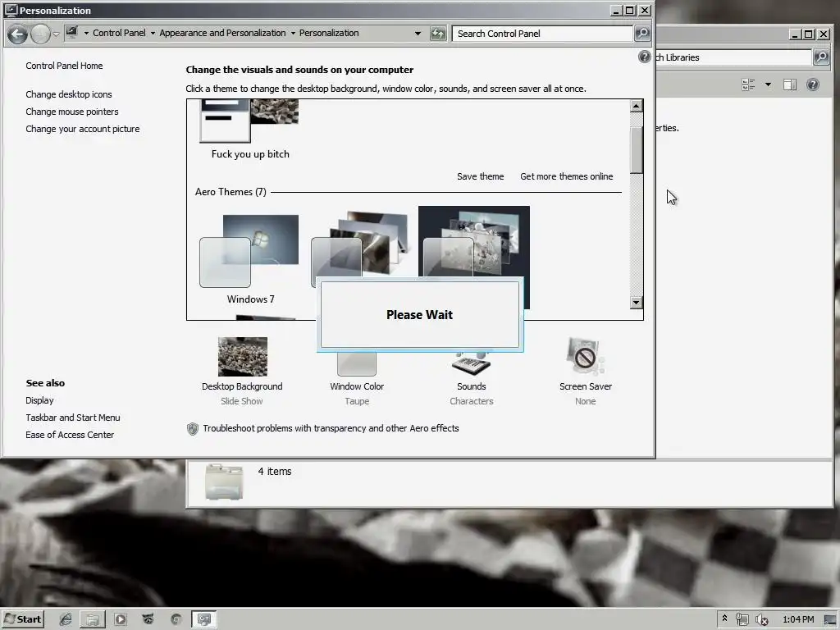
Task: Launch Internet Explorer from taskbar
Action: click(x=66, y=619)
